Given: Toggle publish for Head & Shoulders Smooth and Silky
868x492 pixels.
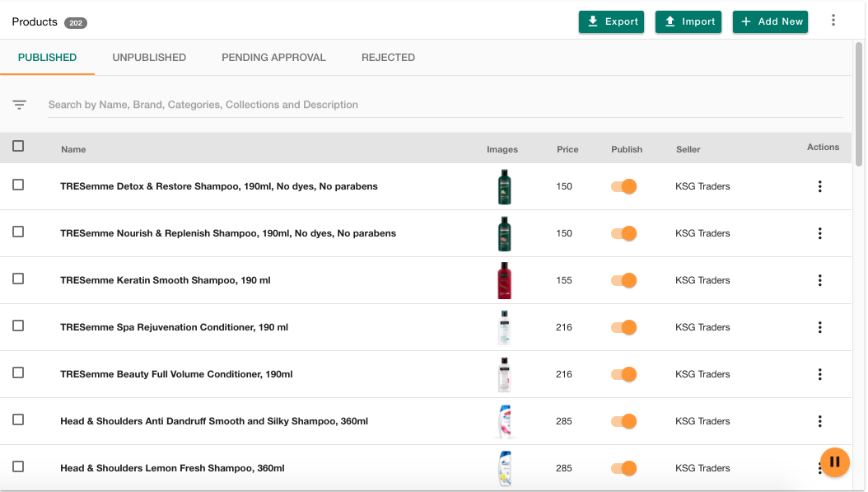Looking at the screenshot, I should coord(624,421).
